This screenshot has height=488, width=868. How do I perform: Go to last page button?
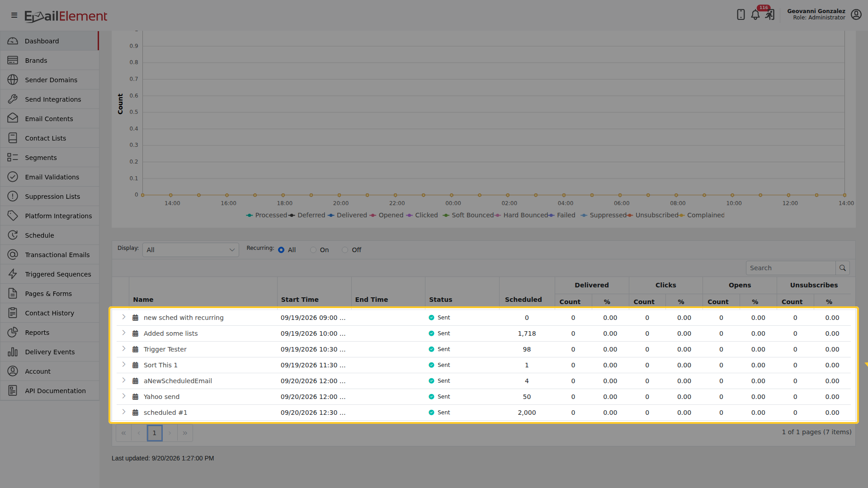click(x=185, y=433)
